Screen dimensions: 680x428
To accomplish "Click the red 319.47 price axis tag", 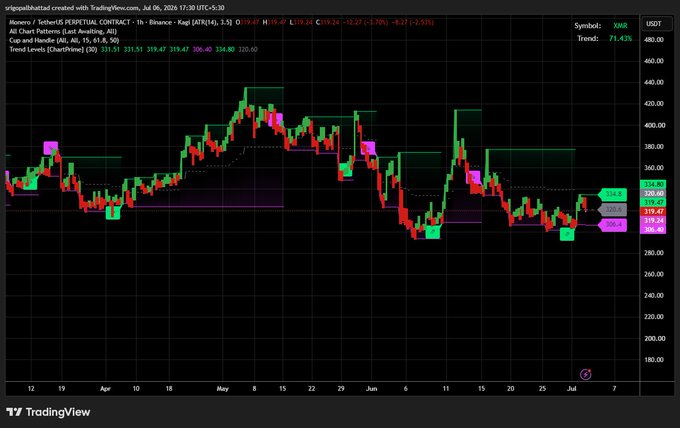I will tap(653, 212).
